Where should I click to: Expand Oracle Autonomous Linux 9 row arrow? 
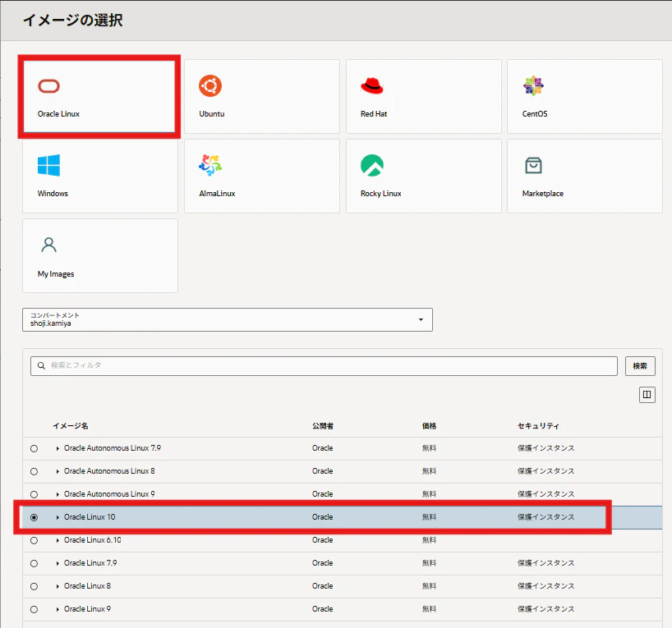pos(58,494)
